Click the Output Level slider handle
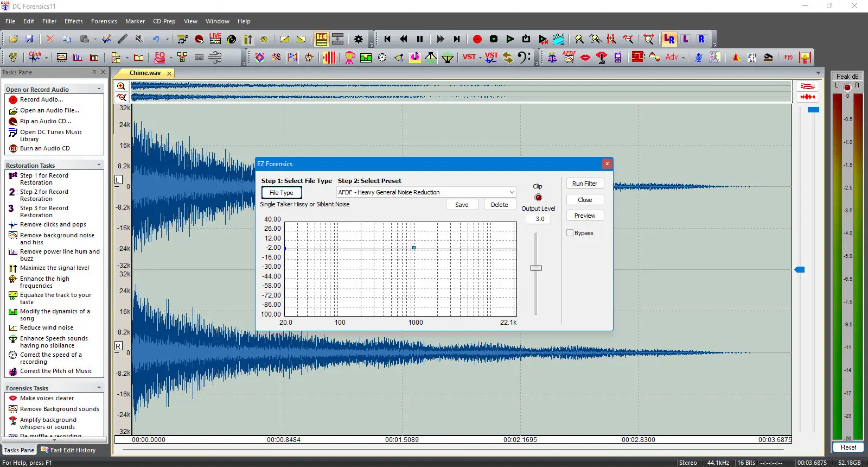 [535, 268]
